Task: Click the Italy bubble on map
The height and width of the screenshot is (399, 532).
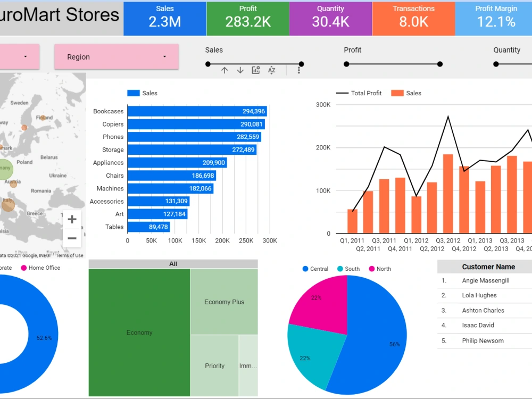Action: [x=8, y=205]
